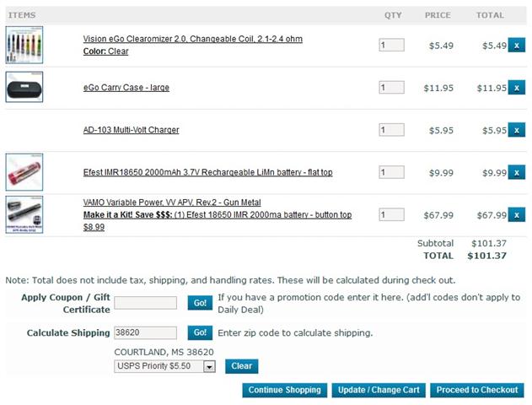Click the PRICE column header
Screen dimensions: 532x405
click(438, 15)
